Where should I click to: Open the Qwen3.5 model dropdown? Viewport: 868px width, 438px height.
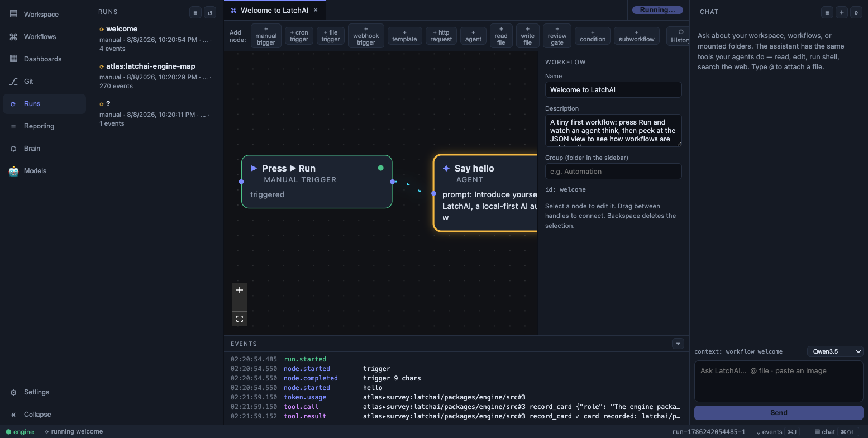point(835,351)
